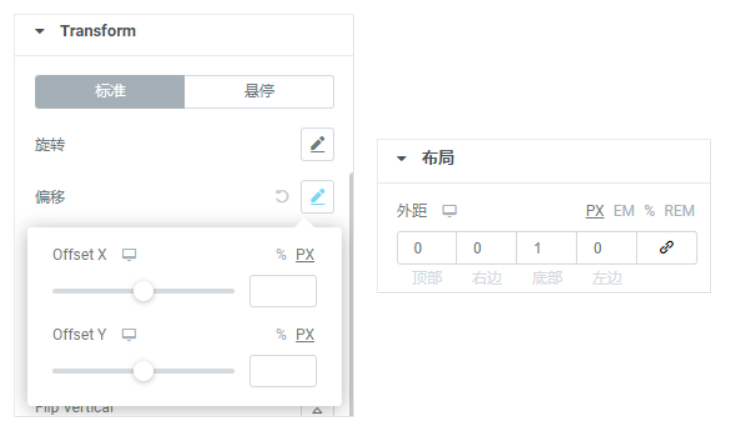
Task: Select PX unit for Offset X
Action: coord(305,255)
